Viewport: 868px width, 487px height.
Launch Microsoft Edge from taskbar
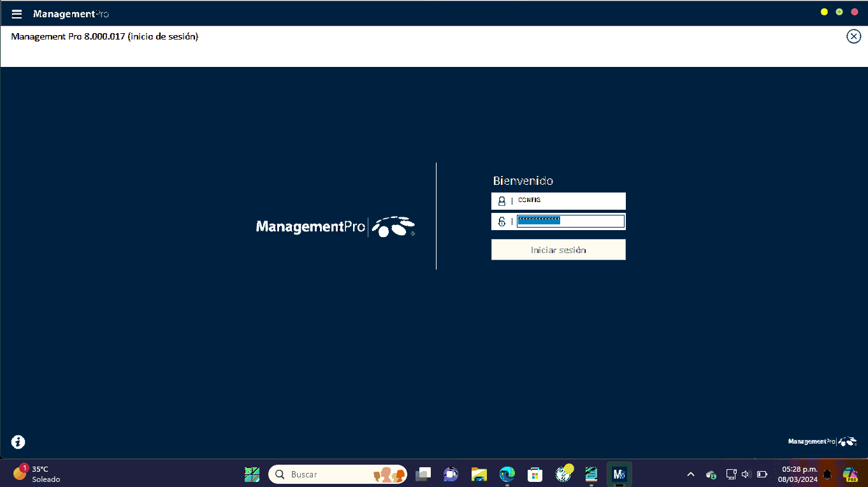(x=507, y=474)
